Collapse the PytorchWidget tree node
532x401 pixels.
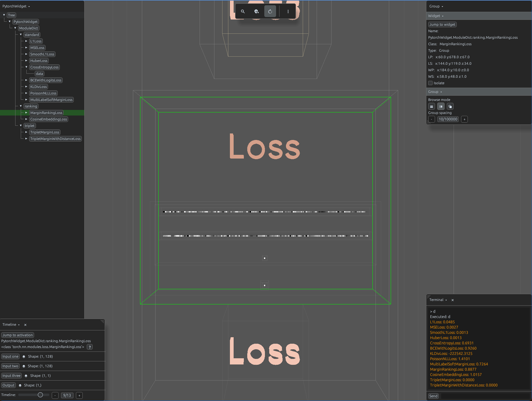click(10, 21)
